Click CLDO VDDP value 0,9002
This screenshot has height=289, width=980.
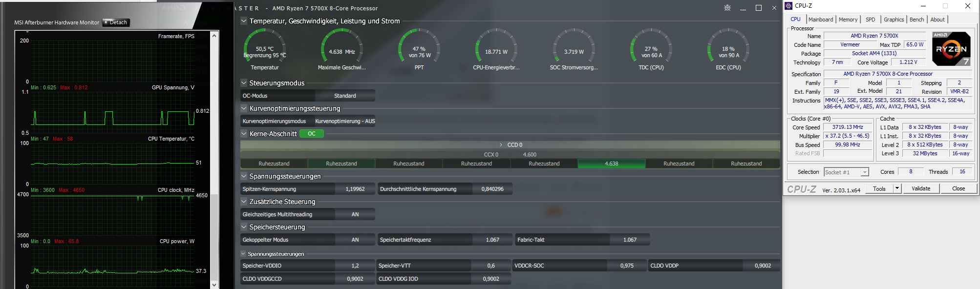pos(763,266)
